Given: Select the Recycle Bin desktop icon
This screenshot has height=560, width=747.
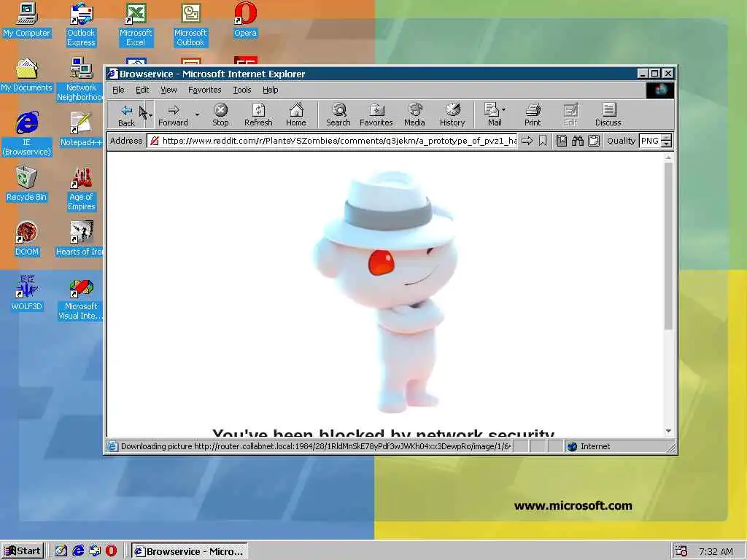Looking at the screenshot, I should point(27,184).
